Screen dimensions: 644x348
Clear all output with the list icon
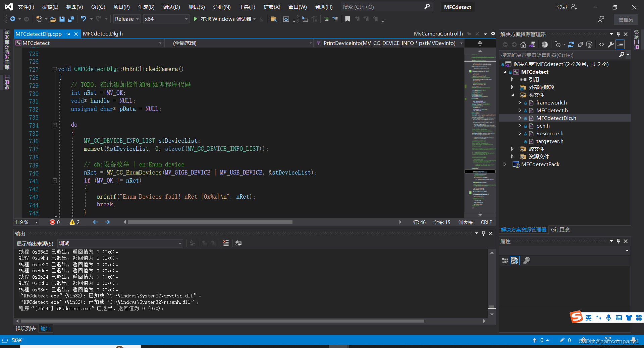click(x=226, y=243)
